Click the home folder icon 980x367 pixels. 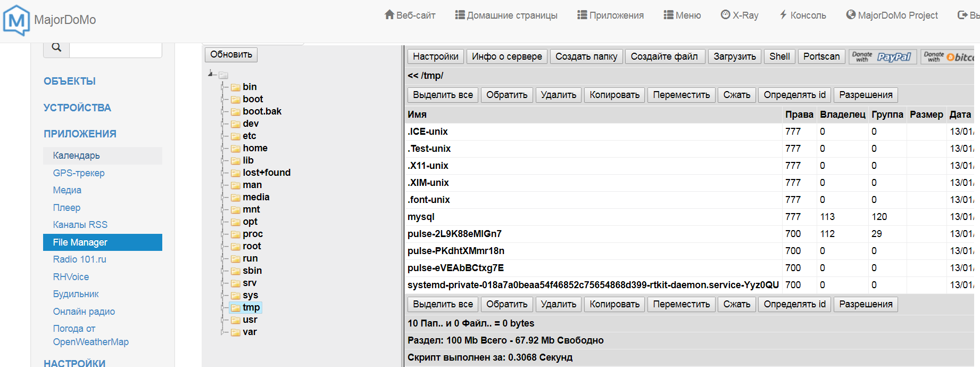click(235, 149)
